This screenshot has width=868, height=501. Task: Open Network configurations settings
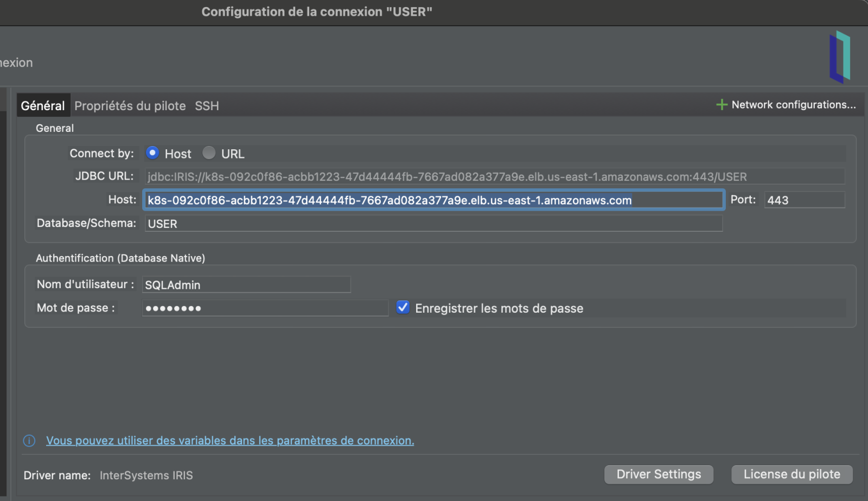point(793,105)
